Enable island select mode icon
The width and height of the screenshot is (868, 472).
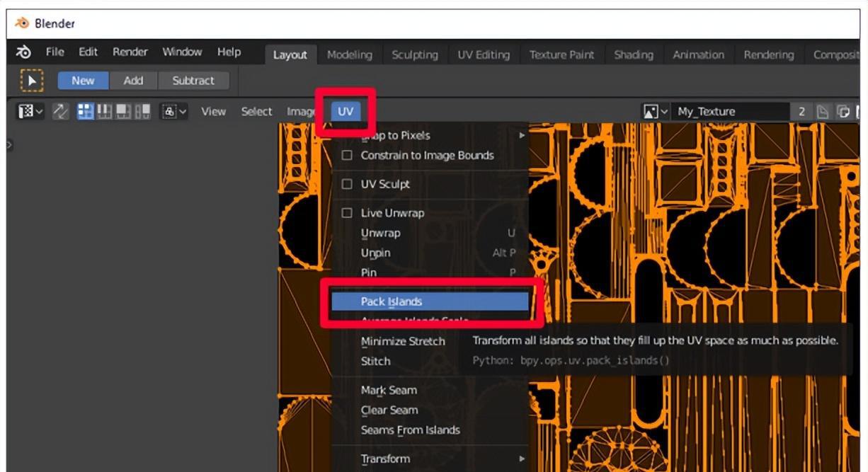coord(142,111)
